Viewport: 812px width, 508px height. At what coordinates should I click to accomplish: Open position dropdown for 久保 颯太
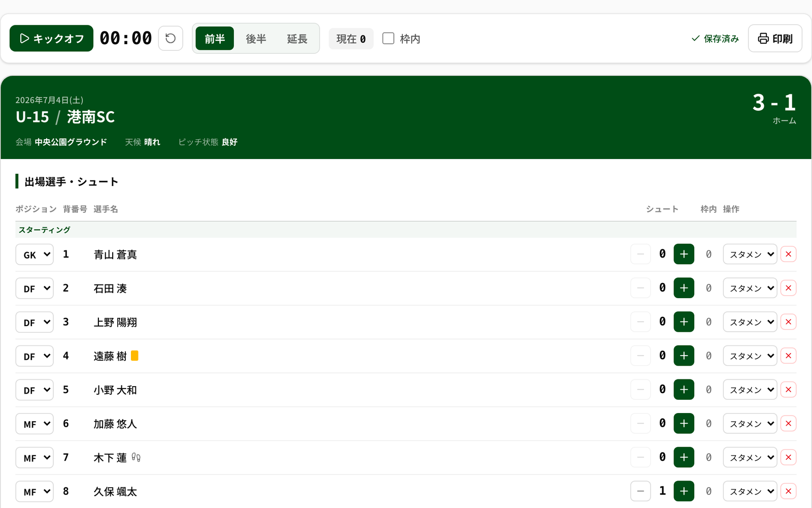tap(35, 492)
